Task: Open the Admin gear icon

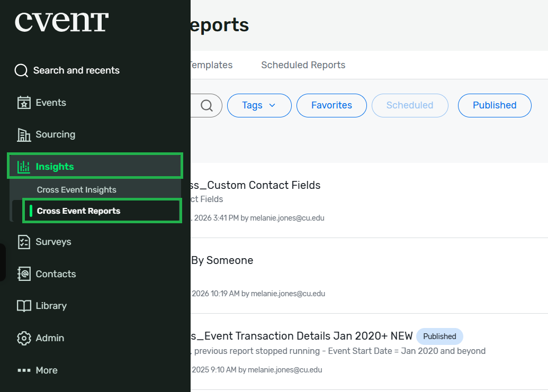Action: (x=24, y=338)
